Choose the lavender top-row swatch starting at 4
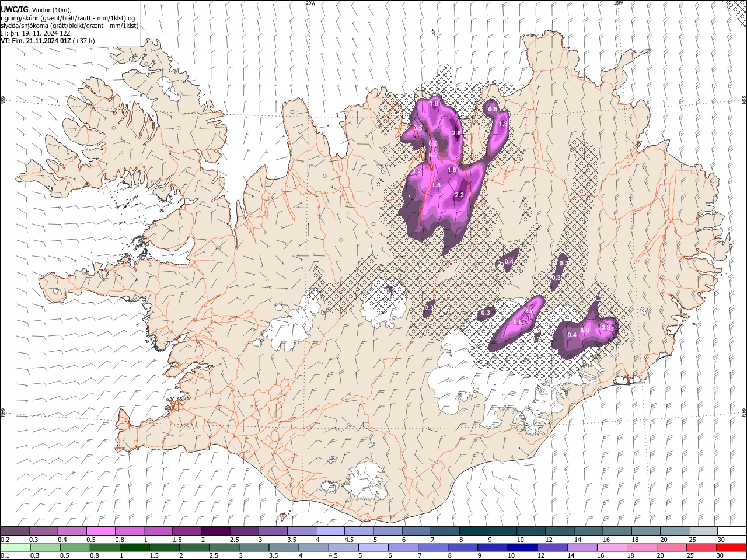 tap(330, 531)
